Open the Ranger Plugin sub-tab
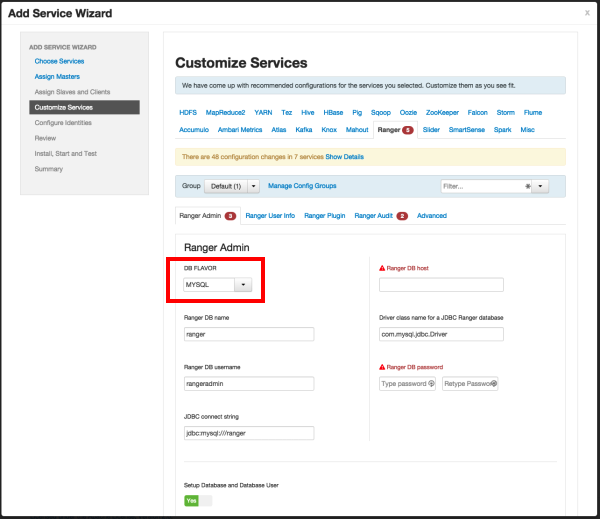 pyautogui.click(x=324, y=216)
